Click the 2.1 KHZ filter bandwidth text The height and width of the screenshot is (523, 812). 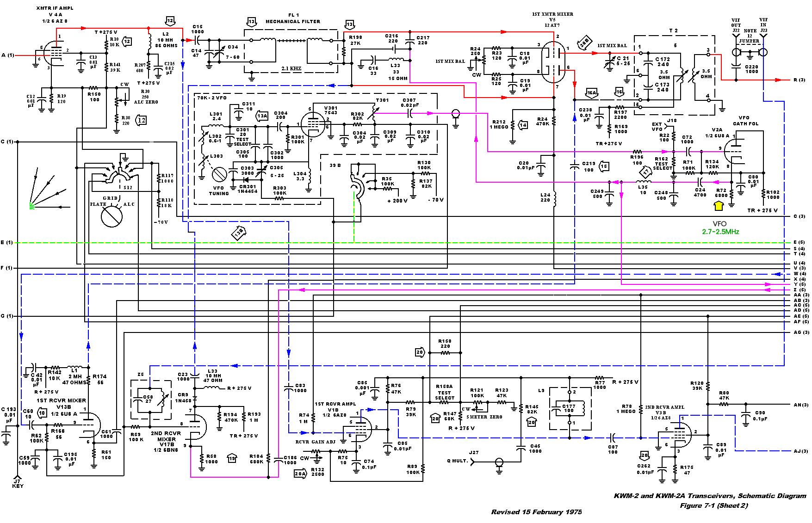[291, 68]
